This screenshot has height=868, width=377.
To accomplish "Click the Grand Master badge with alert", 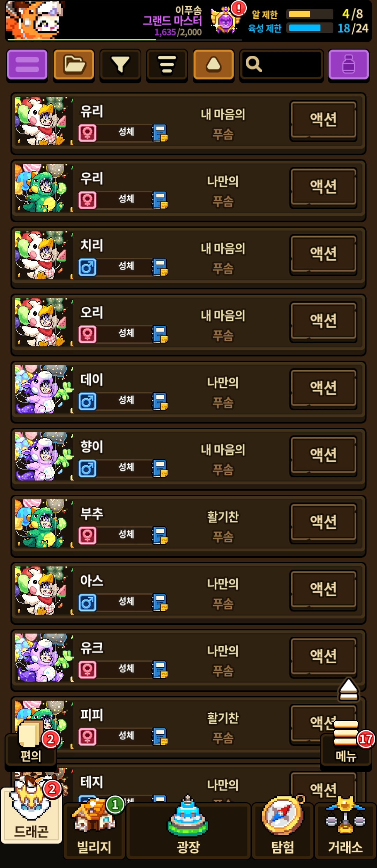I will click(x=227, y=19).
